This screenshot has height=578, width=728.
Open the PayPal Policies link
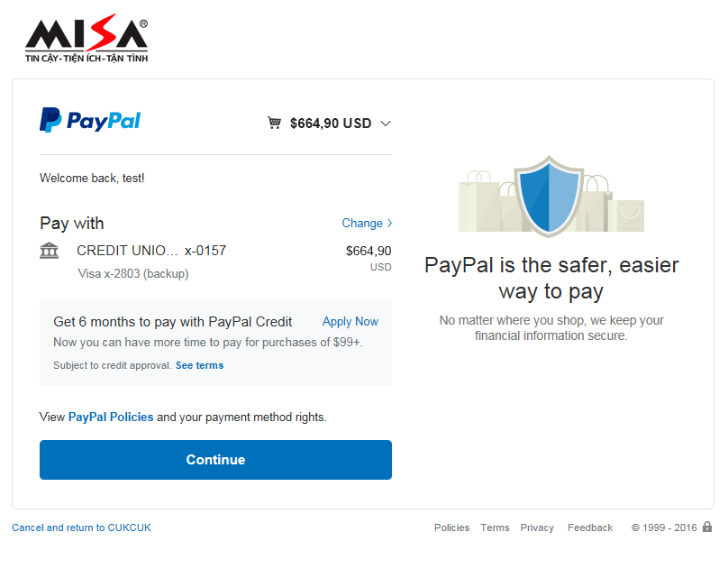[111, 417]
